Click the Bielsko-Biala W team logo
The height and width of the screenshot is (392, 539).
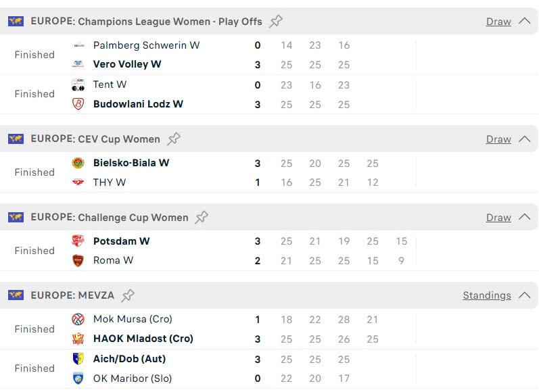(x=78, y=163)
